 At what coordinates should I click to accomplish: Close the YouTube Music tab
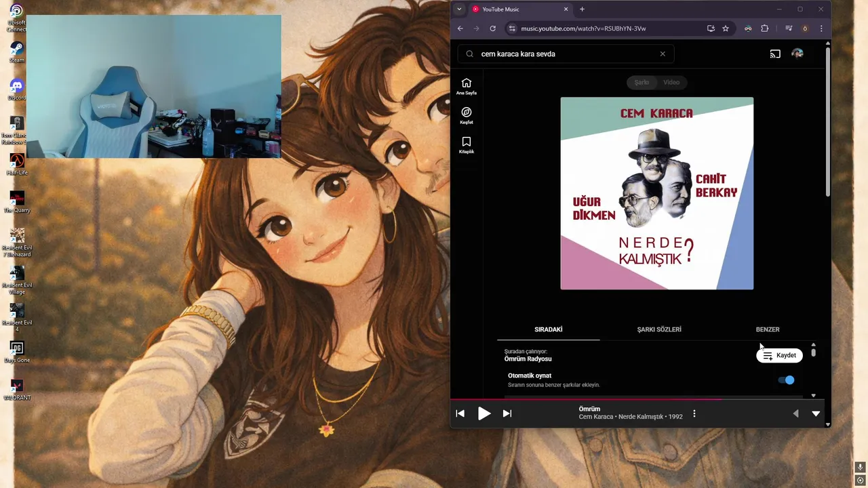pyautogui.click(x=566, y=9)
